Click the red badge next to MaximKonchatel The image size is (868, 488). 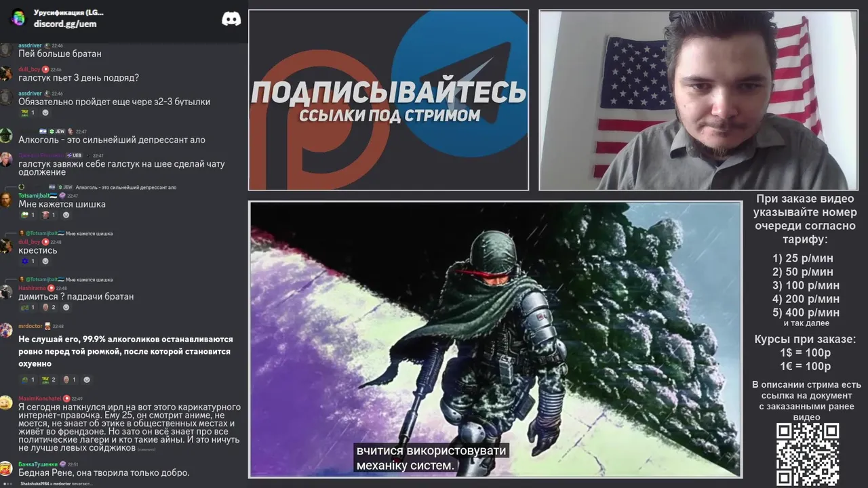click(x=66, y=399)
